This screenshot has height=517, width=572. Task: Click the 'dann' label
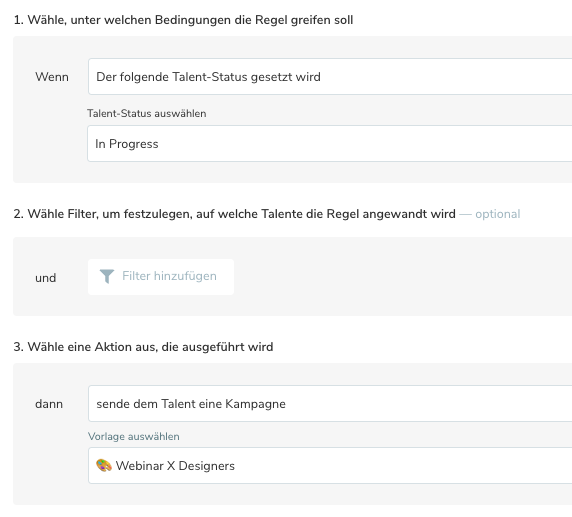[x=49, y=404]
